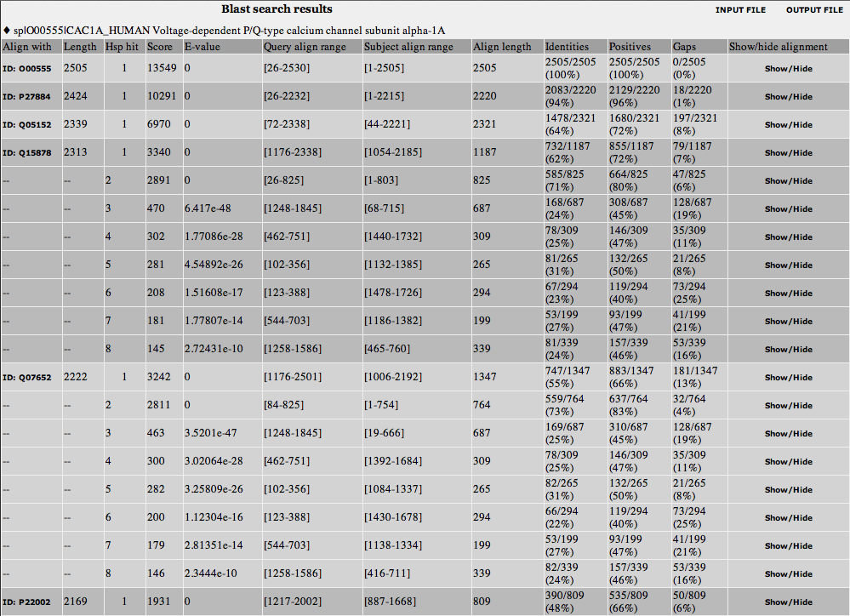850x616 pixels.
Task: Open the INPUT FILE link
Action: [x=740, y=10]
